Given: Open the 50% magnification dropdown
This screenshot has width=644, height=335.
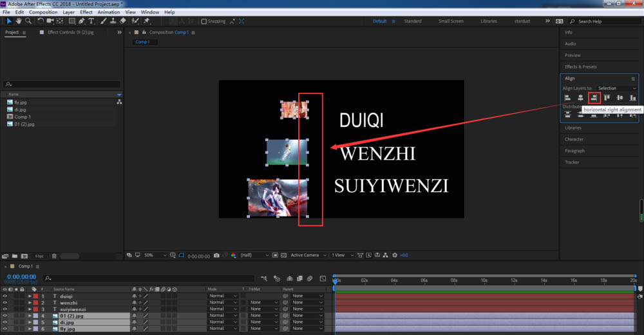Looking at the screenshot, I should [155, 255].
